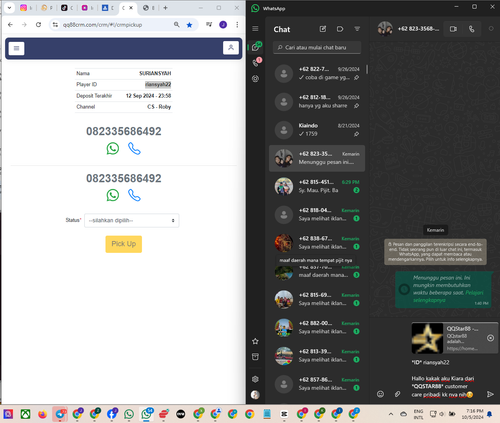
Task: Open contact info +62 823-3568 header
Action: pos(409,29)
